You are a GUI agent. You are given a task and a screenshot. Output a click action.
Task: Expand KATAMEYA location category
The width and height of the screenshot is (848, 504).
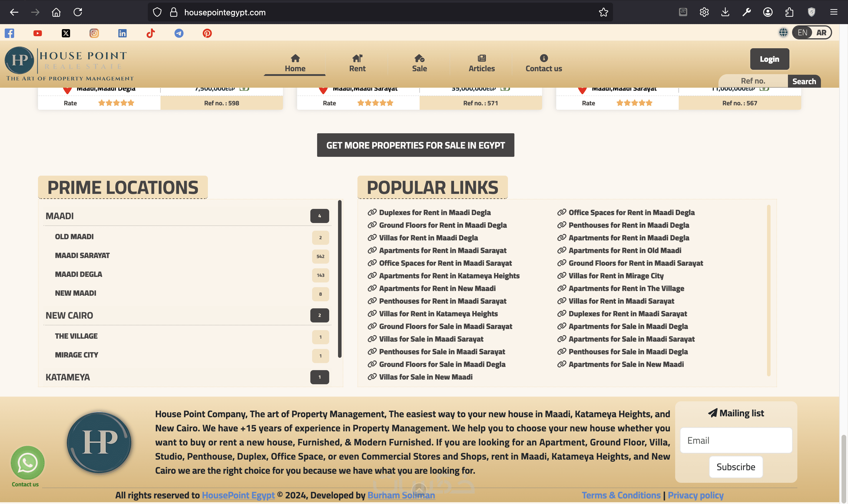tap(68, 377)
